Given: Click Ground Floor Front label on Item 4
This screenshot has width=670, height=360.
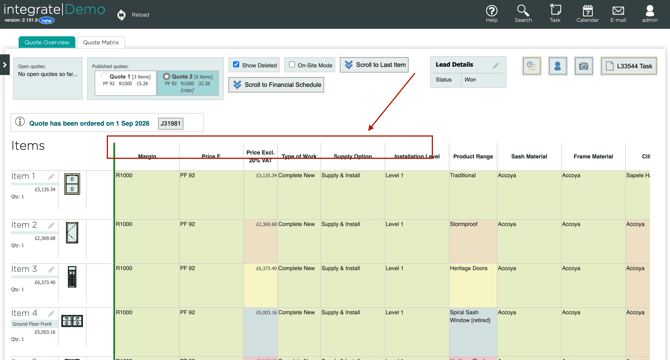Looking at the screenshot, I should 32,324.
